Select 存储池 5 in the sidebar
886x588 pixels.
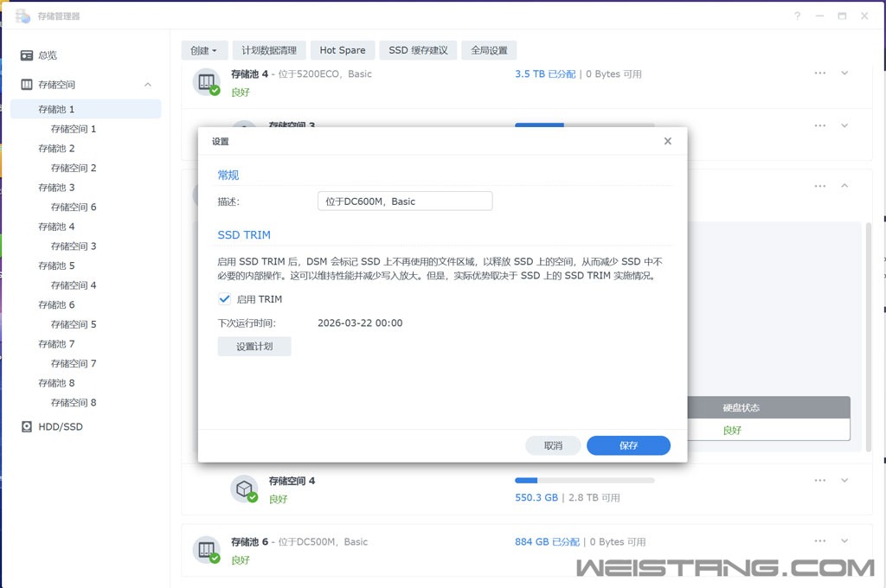tap(57, 265)
